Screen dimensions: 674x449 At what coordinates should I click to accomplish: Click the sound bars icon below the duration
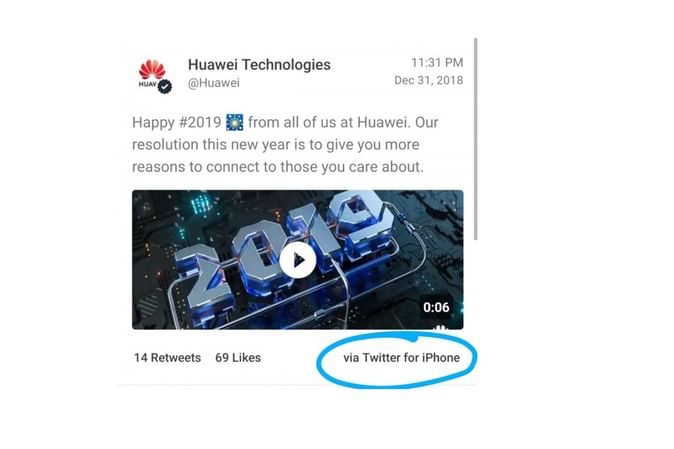tap(439, 328)
